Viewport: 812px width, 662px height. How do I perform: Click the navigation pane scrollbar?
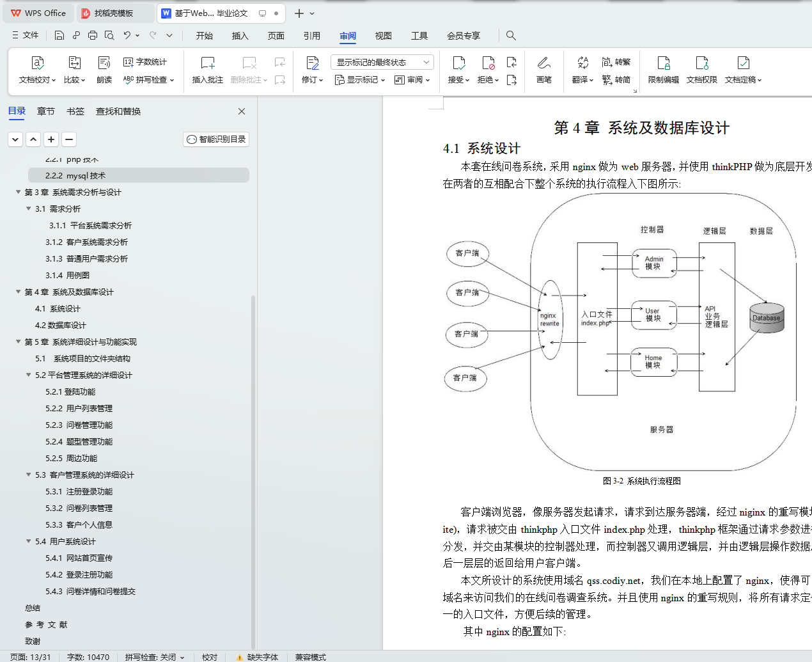point(253,472)
